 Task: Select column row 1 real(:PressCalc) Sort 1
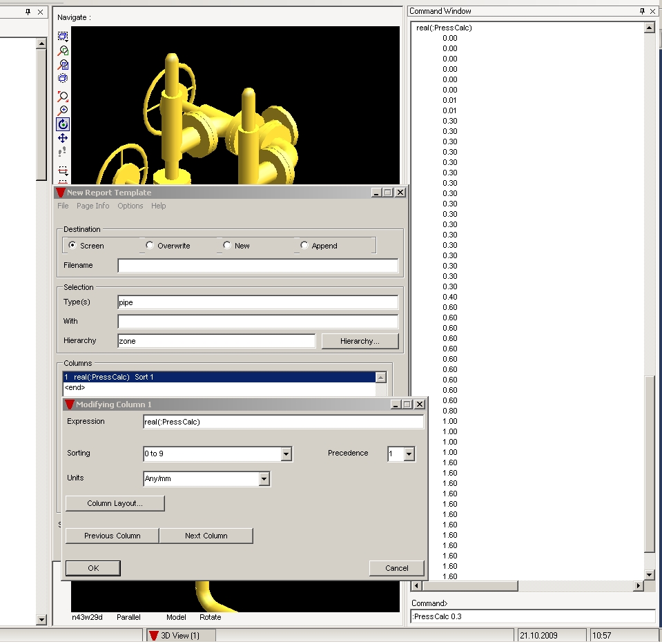[x=219, y=377]
